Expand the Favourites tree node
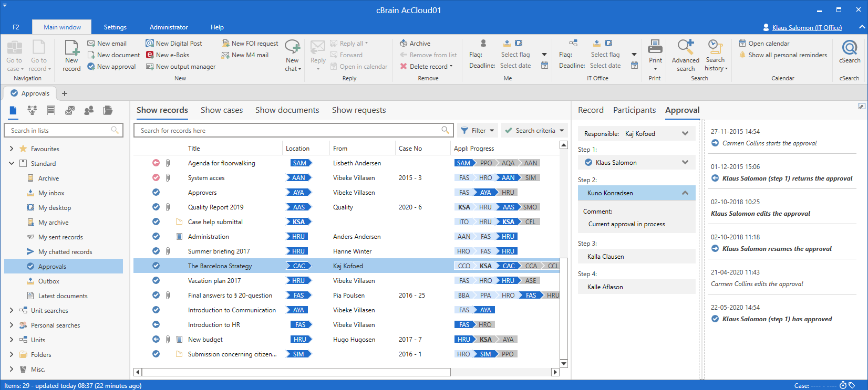Viewport: 868px width, 390px height. coord(12,149)
